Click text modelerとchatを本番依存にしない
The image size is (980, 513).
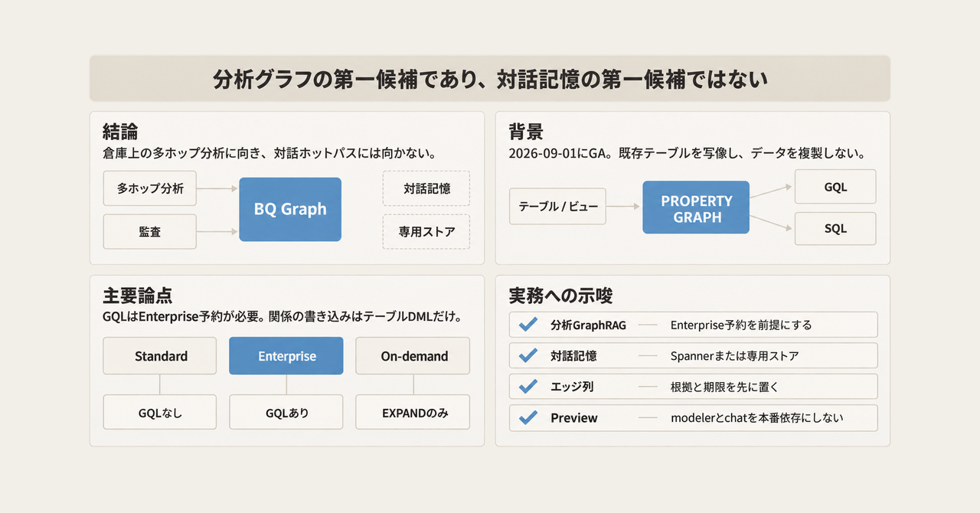[x=756, y=418]
